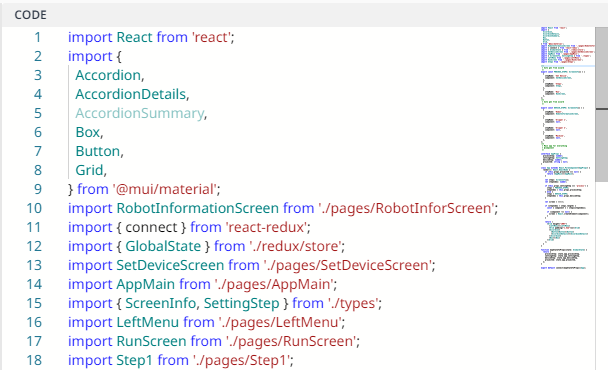Click the RunScreen identifier on line 17
Image resolution: width=608 pixels, height=370 pixels.
click(151, 341)
